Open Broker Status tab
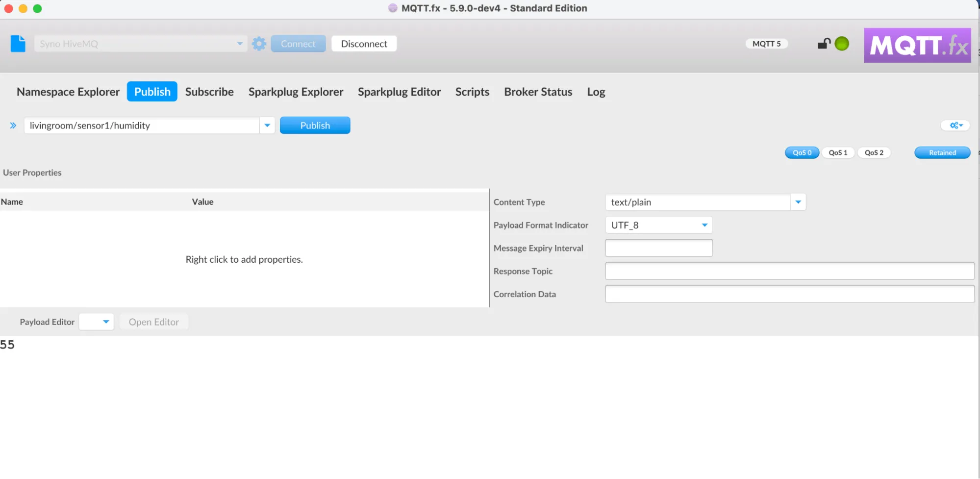Viewport: 980px width, 479px height. pyautogui.click(x=538, y=92)
